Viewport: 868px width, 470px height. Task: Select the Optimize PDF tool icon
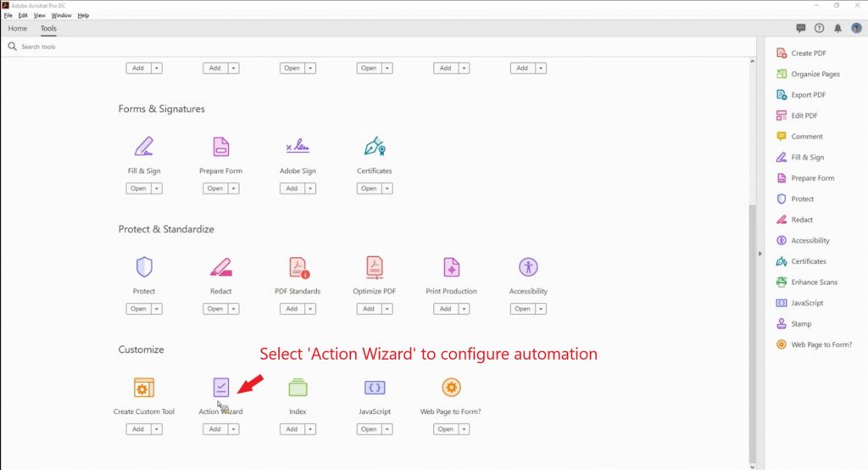click(375, 267)
